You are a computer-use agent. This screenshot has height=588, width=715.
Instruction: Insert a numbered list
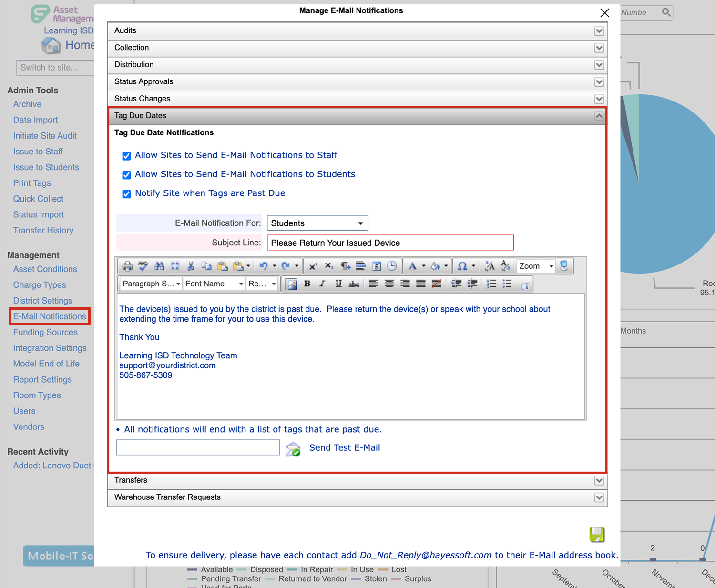pyautogui.click(x=491, y=284)
